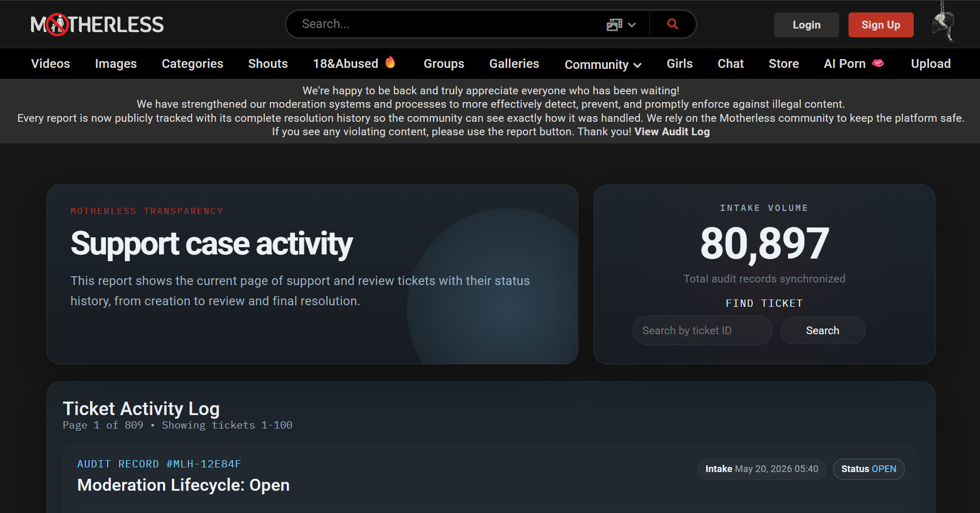Click the Ticket Activity Log heading
This screenshot has height=513, width=980.
pos(141,409)
